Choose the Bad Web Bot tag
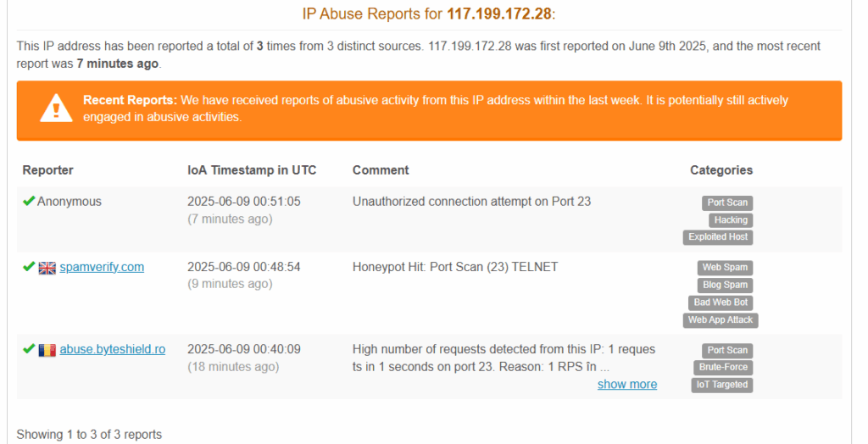 [x=721, y=302]
